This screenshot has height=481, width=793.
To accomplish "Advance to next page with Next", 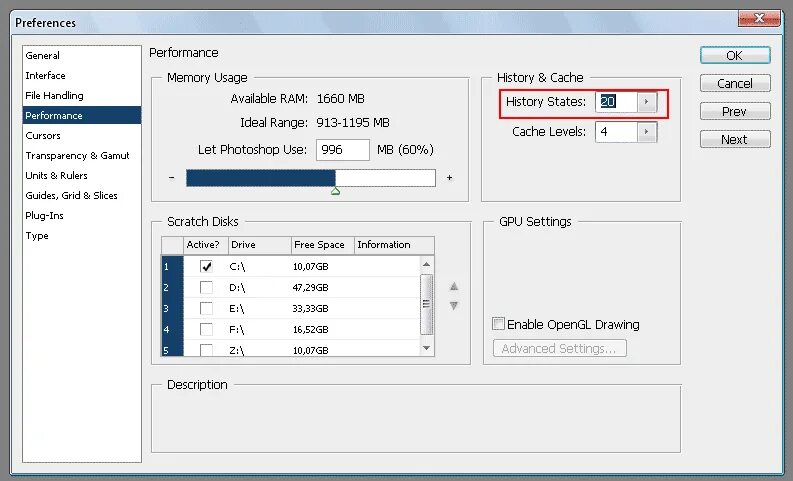I will pos(735,139).
